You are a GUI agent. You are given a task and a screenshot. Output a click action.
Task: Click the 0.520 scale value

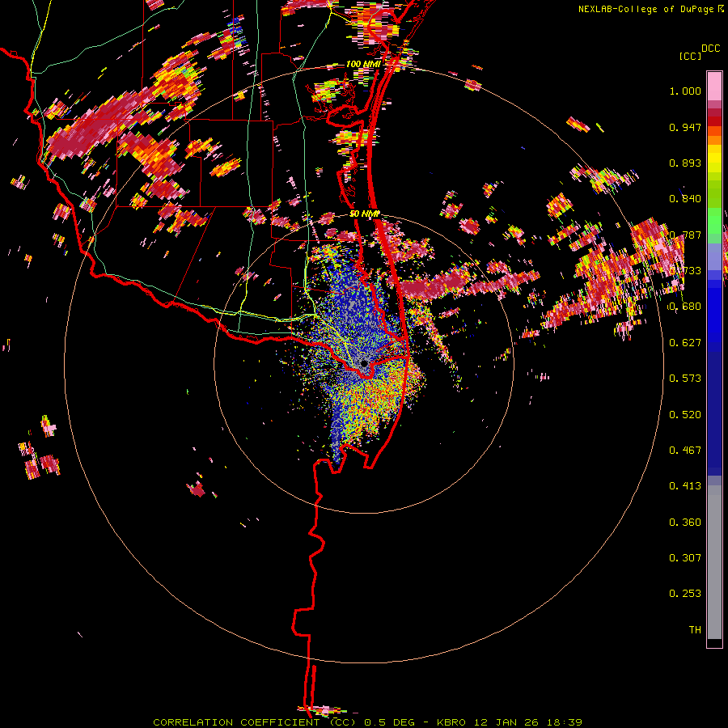tap(685, 415)
